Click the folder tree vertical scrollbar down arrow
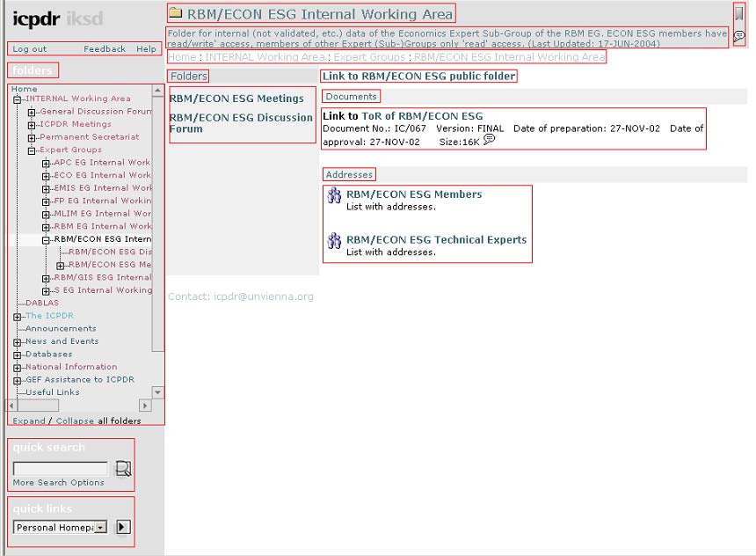 click(x=158, y=393)
